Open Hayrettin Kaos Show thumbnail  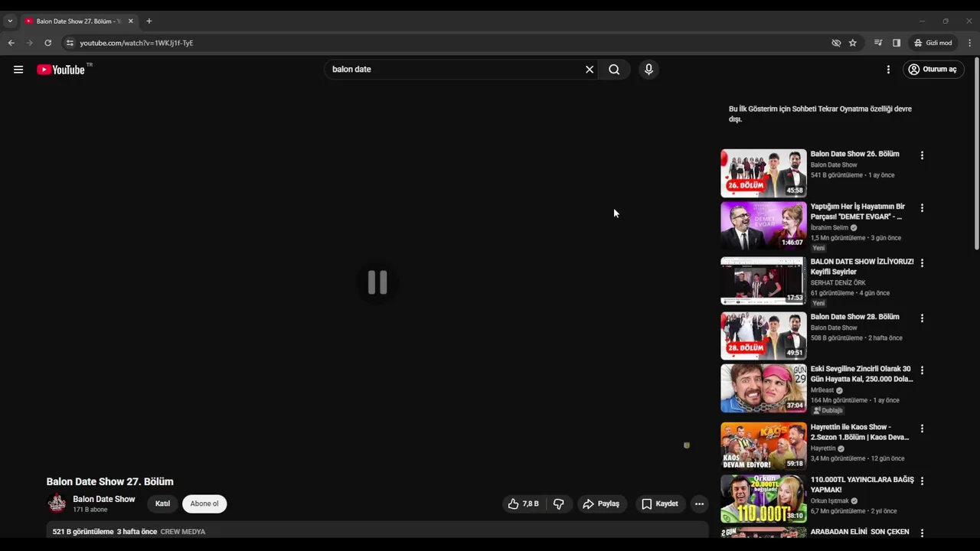[763, 446]
